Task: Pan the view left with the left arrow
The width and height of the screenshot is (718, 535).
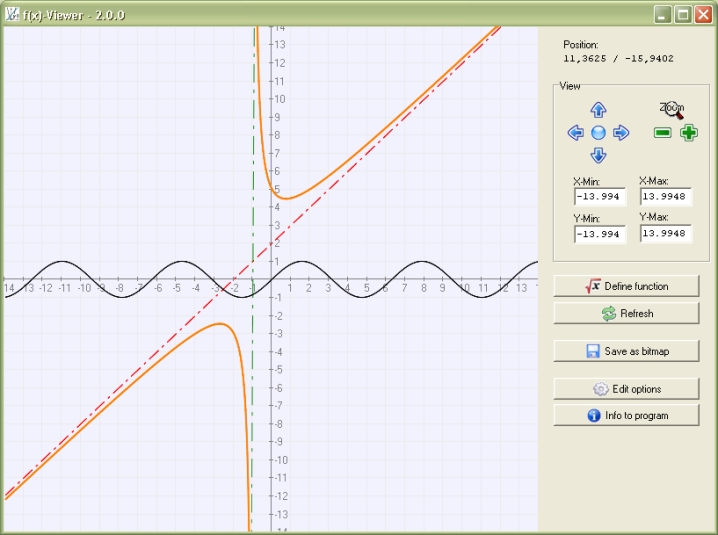Action: (x=575, y=133)
